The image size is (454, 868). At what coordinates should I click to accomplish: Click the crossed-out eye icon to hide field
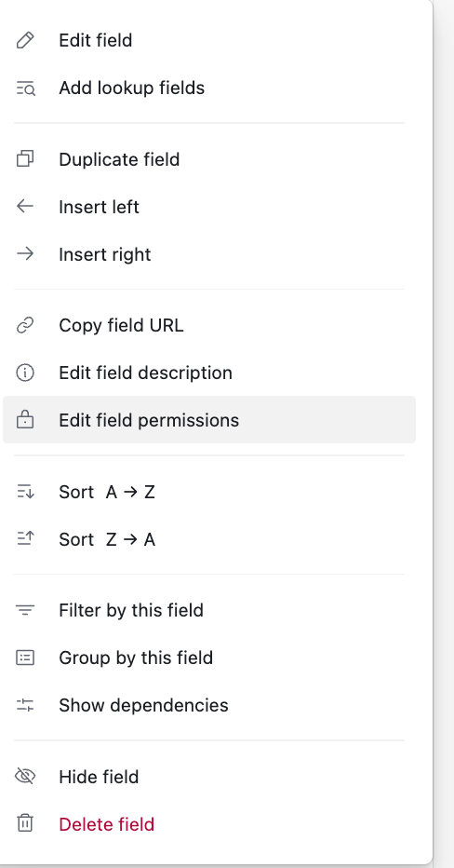(25, 777)
